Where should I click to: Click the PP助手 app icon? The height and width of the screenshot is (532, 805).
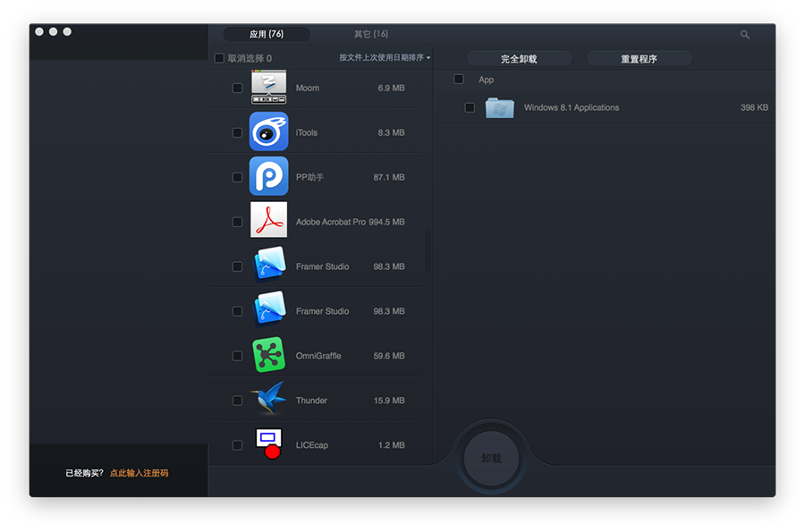[268, 176]
